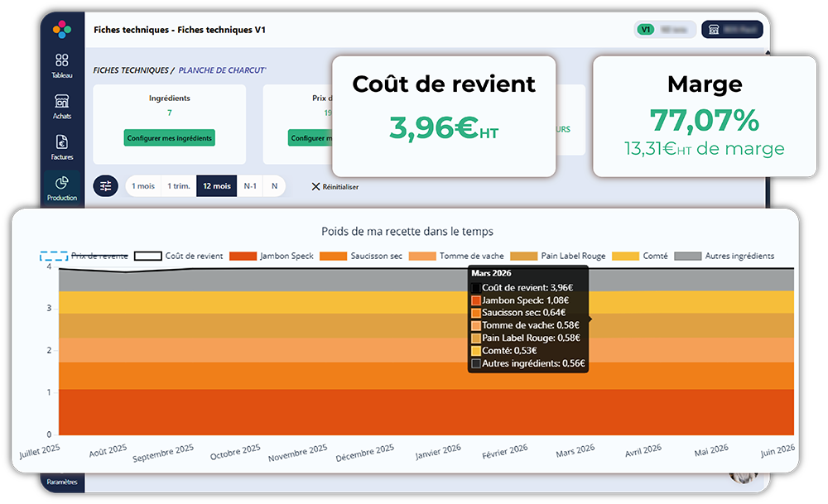This screenshot has width=828, height=504.
Task: Click the store icon in top-right header
Action: tap(714, 30)
